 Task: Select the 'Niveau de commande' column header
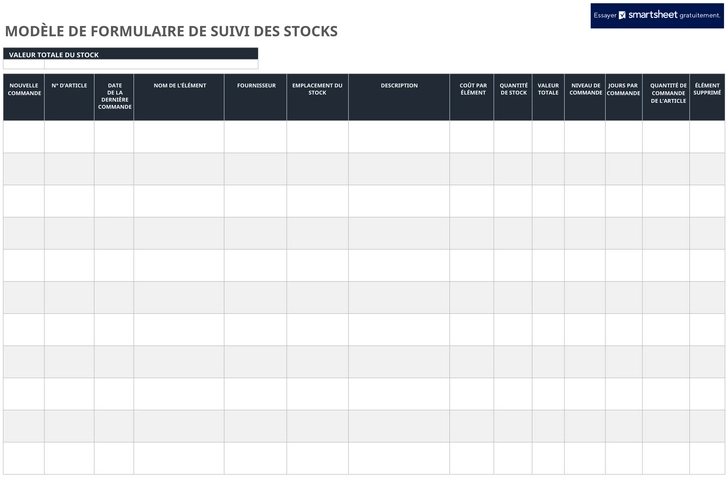pyautogui.click(x=585, y=97)
